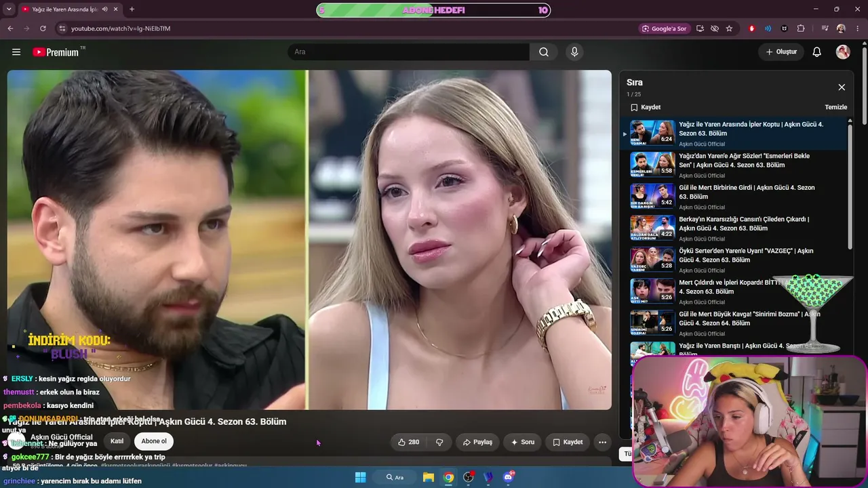
Task: Open the Windows Start menu
Action: (361, 477)
